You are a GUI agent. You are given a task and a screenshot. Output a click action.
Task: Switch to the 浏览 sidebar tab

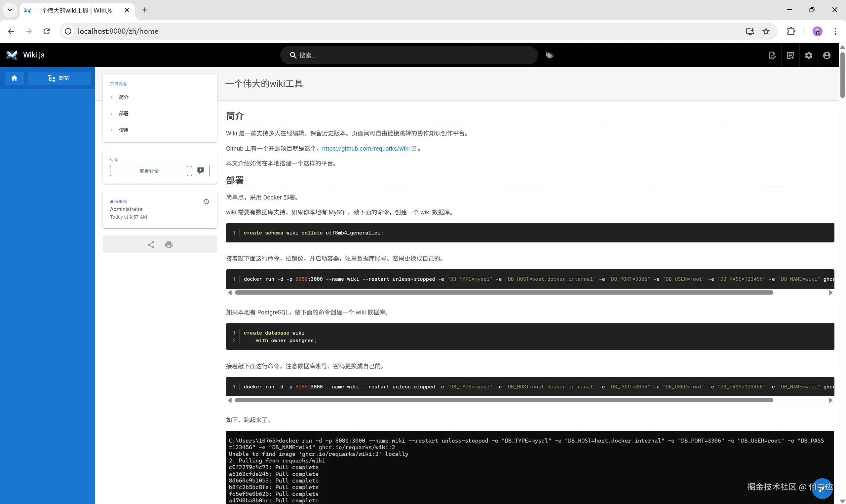click(59, 78)
